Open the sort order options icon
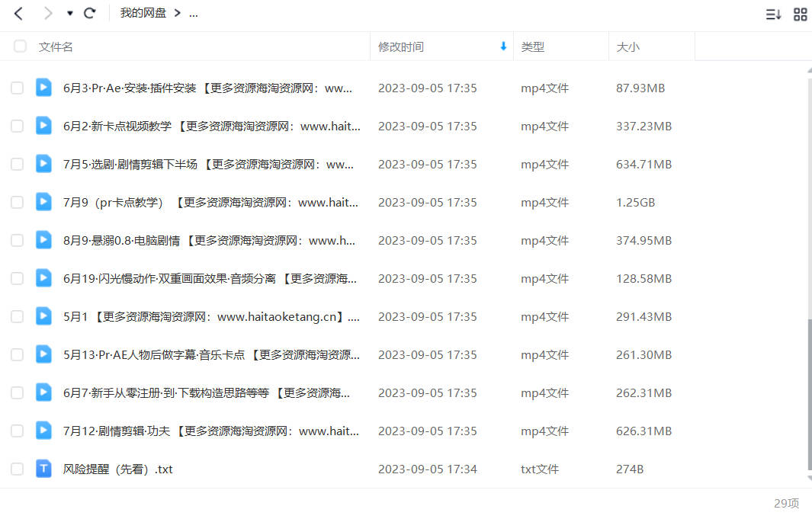The image size is (812, 519). pyautogui.click(x=773, y=14)
